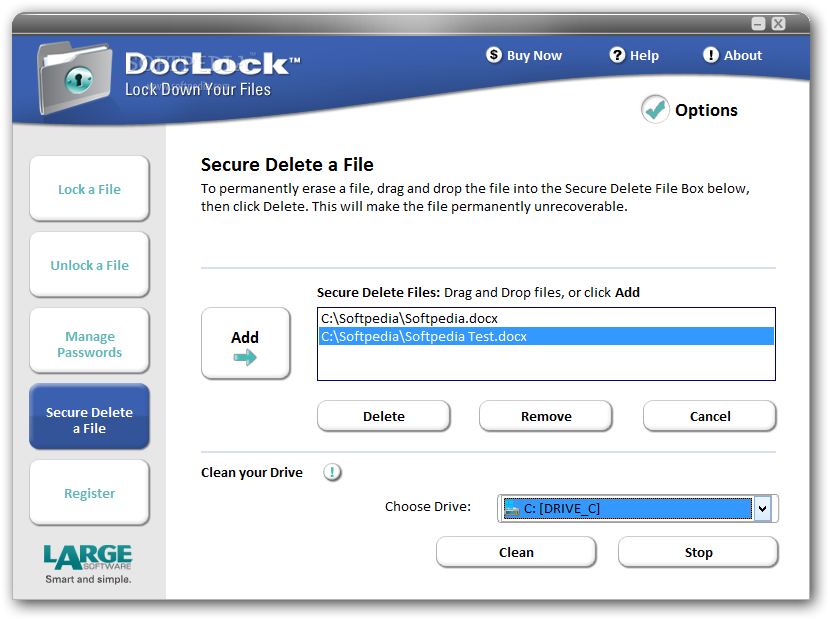Select C:\Softpedia\Softpedia.docx in the file list
The width and height of the screenshot is (830, 620).
(546, 318)
